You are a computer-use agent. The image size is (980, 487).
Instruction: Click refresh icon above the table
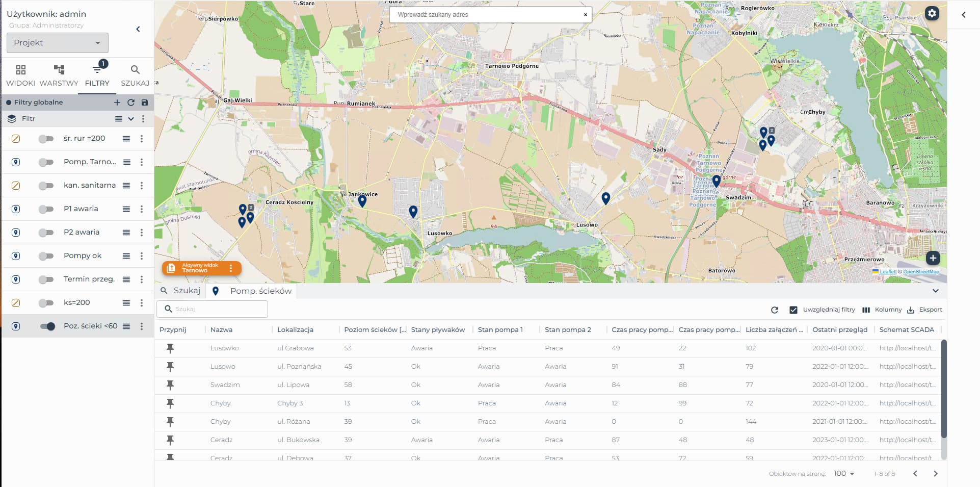pos(775,310)
